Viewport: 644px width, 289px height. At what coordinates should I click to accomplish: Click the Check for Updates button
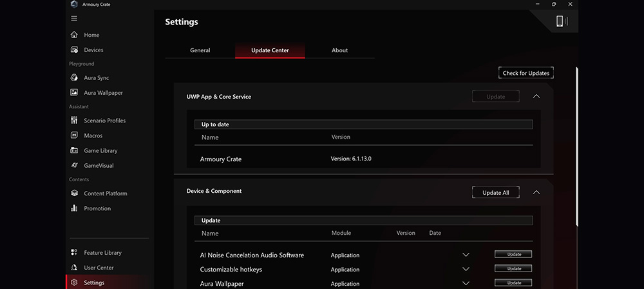526,74
